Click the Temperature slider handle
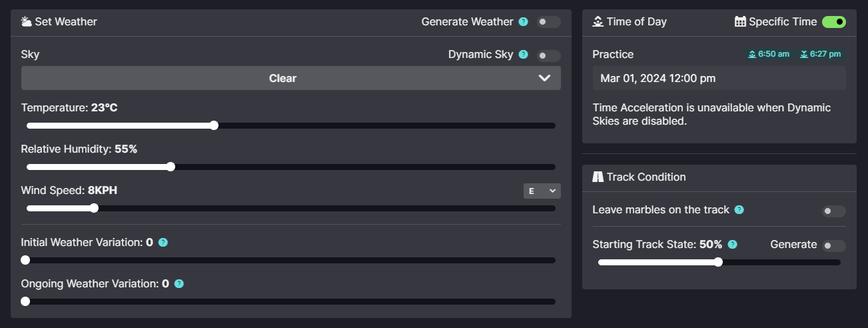This screenshot has width=868, height=328. click(x=214, y=125)
